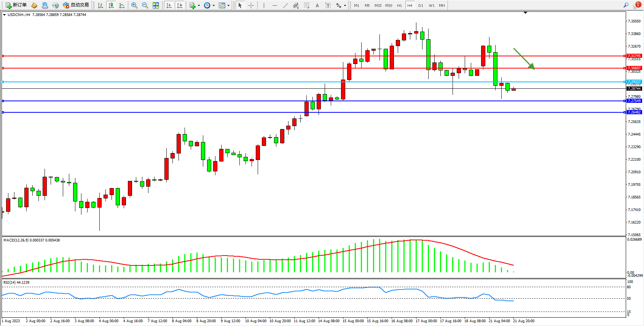Zoom out of the chart
Screen dimensions: 644x326
click(145, 5)
